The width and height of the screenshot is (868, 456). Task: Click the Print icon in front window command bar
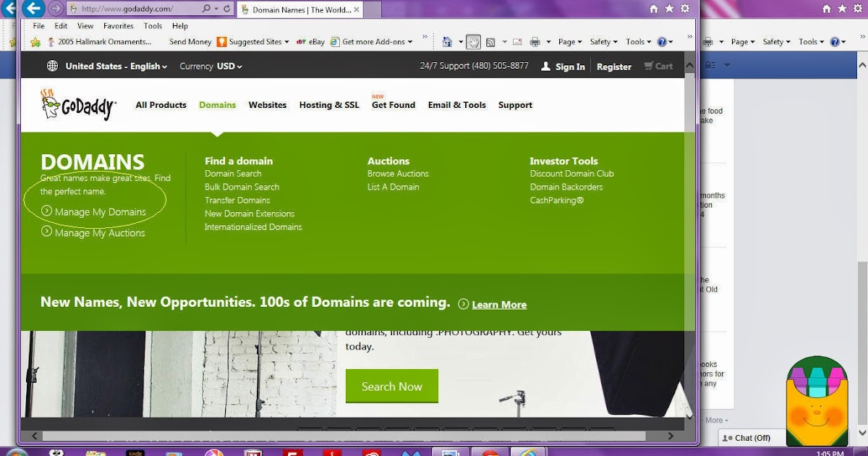pos(535,42)
